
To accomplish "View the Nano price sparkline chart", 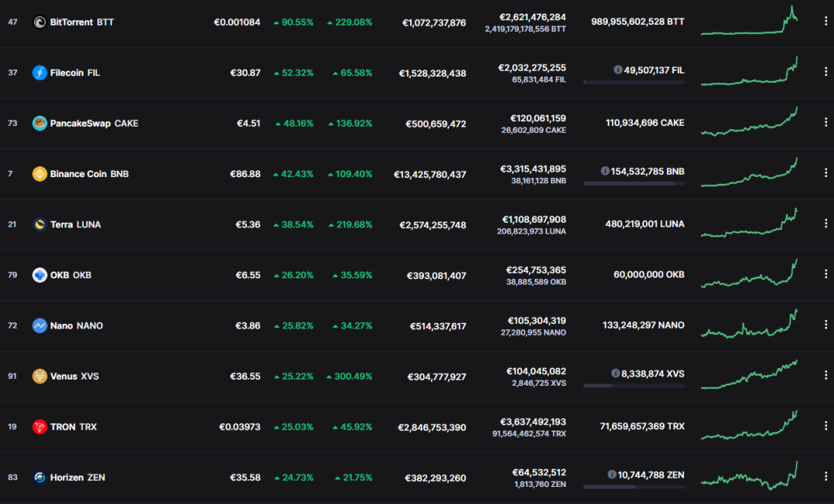I will (x=749, y=323).
